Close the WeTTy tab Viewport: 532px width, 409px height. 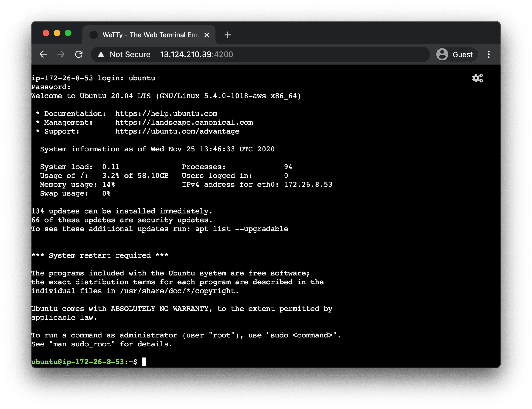[206, 35]
